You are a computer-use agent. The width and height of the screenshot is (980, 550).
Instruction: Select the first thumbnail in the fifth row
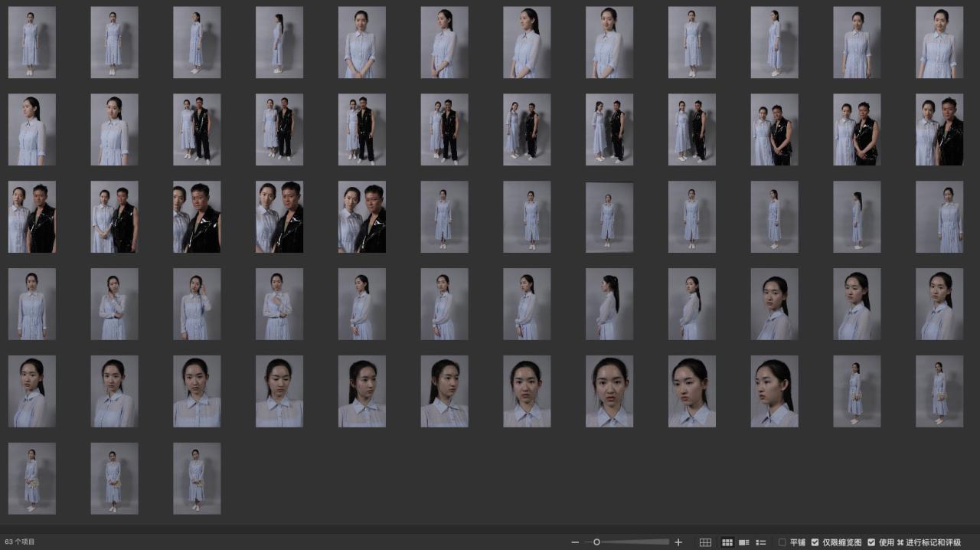(x=31, y=391)
